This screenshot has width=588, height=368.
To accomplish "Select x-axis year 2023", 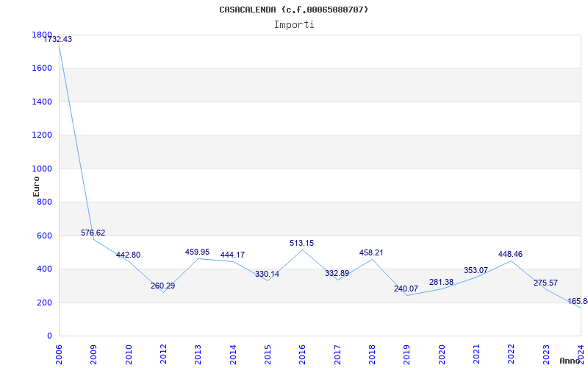I will tap(545, 355).
